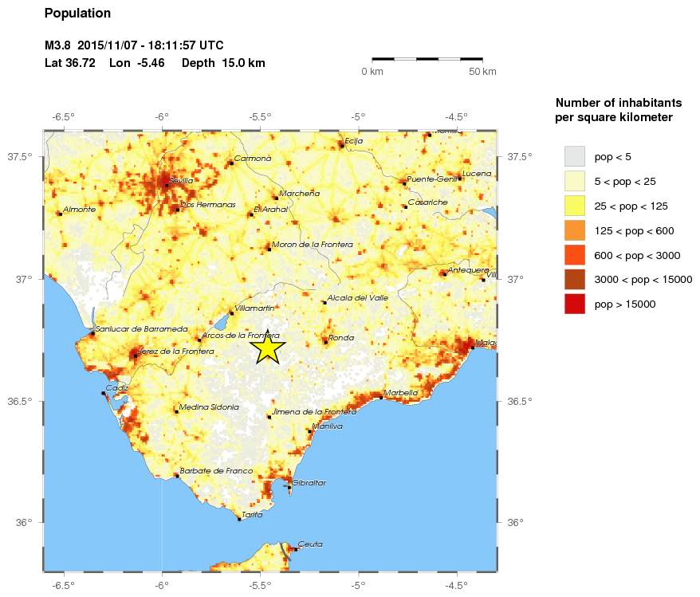Click the Depth 15.0 km text
The width and height of the screenshot is (700, 597).
[223, 63]
